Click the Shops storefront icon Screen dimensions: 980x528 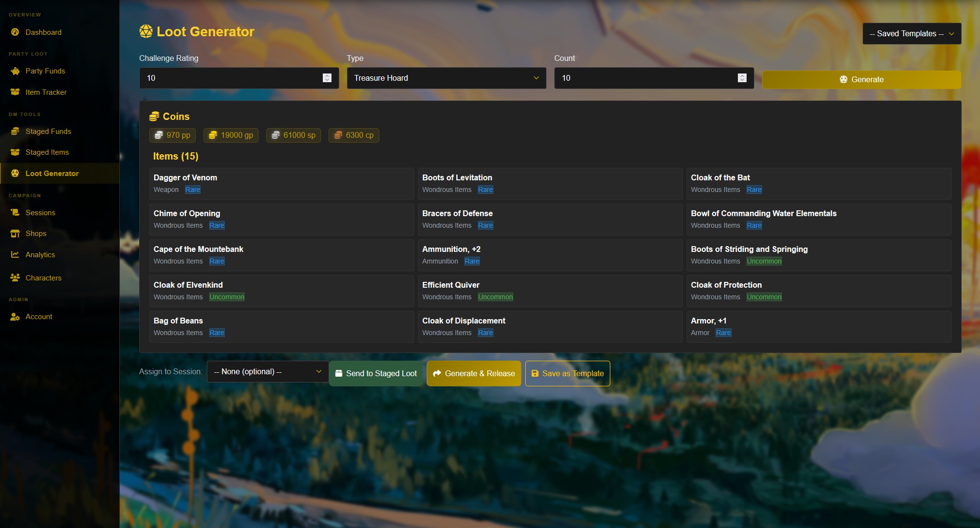click(x=15, y=234)
